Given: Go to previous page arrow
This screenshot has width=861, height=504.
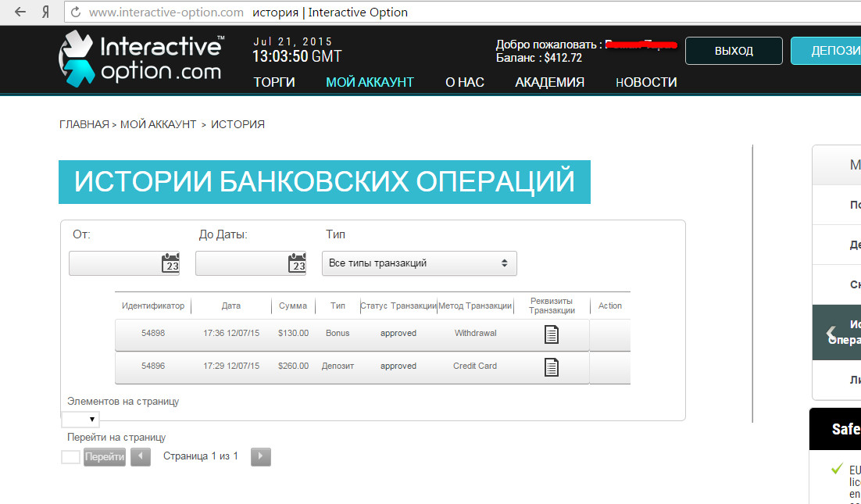Looking at the screenshot, I should point(141,457).
